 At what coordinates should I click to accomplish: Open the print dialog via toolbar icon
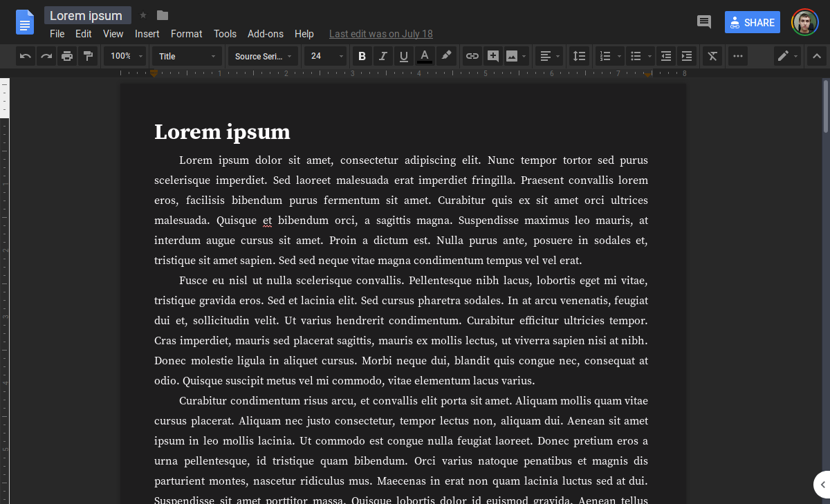click(67, 56)
